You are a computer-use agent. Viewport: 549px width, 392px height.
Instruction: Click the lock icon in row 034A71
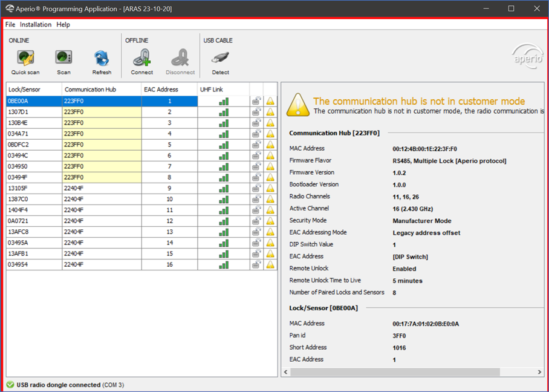[256, 134]
